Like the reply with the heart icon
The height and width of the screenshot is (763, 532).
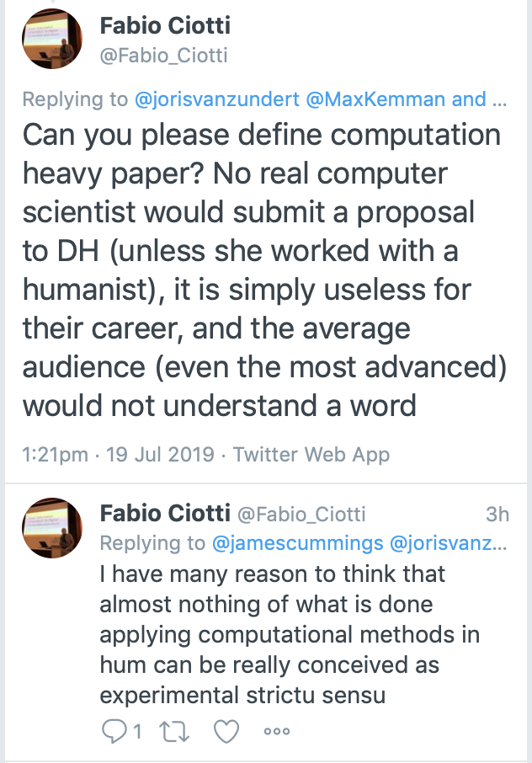click(226, 733)
